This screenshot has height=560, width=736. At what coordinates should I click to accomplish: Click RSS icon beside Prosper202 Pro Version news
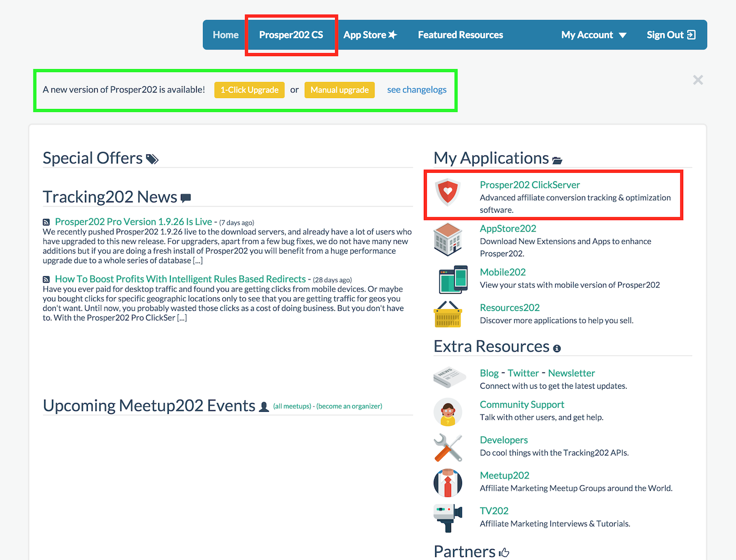46,222
